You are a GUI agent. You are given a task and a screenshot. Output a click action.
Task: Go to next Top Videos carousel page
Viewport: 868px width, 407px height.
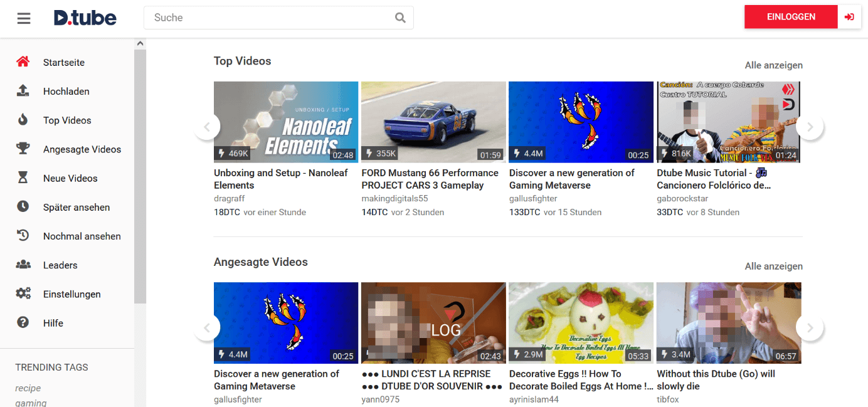click(810, 127)
